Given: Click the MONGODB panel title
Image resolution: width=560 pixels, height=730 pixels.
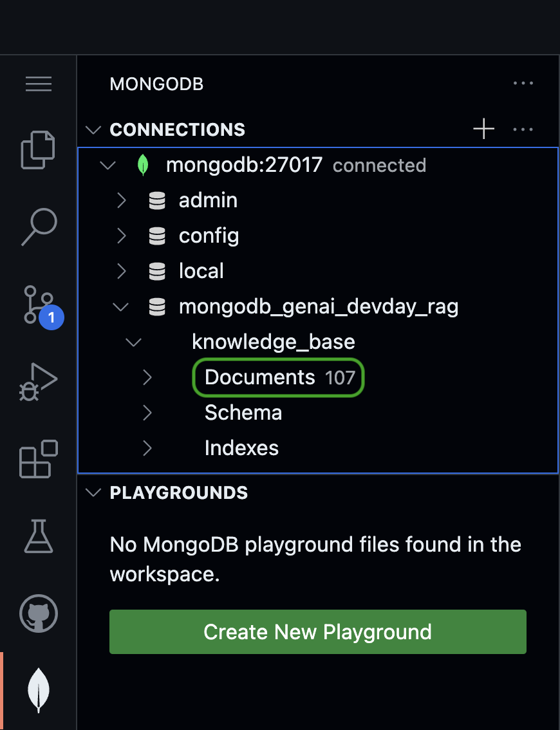Looking at the screenshot, I should pos(156,84).
